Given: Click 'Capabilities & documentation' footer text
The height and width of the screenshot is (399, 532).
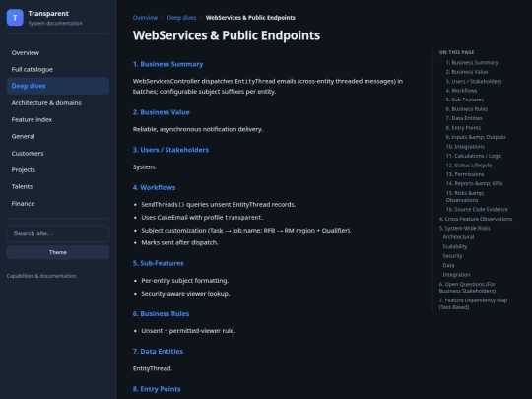Looking at the screenshot, I should click(41, 276).
